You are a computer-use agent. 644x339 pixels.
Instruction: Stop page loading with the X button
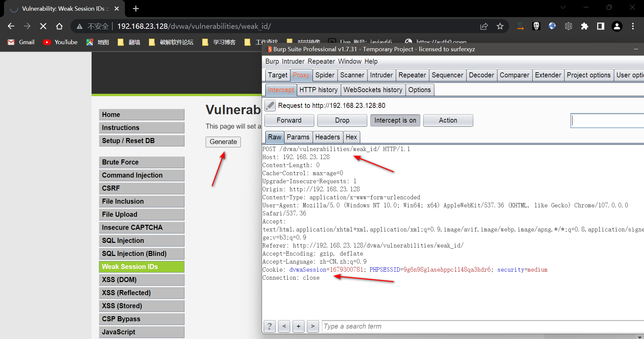click(43, 26)
